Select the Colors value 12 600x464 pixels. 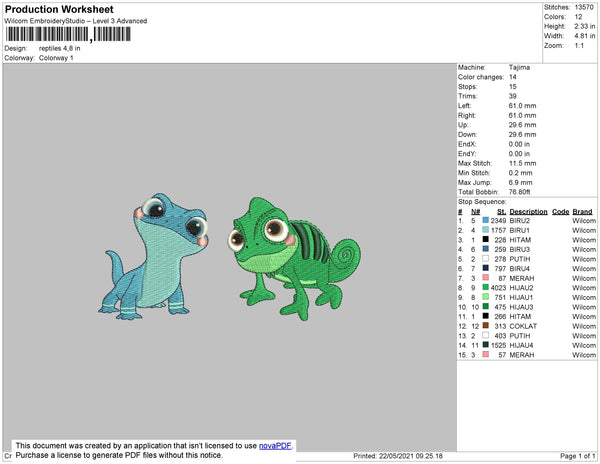point(578,17)
